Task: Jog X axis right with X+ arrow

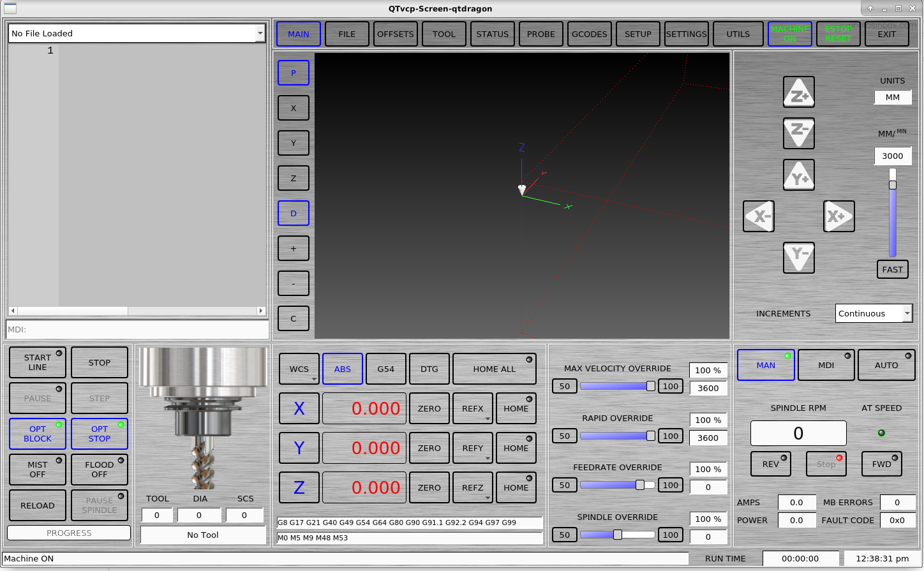Action: (839, 216)
